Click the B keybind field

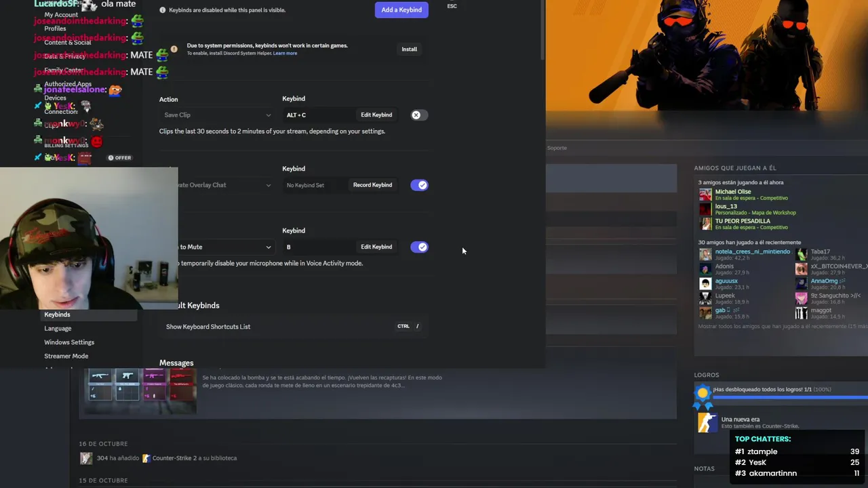click(x=319, y=247)
